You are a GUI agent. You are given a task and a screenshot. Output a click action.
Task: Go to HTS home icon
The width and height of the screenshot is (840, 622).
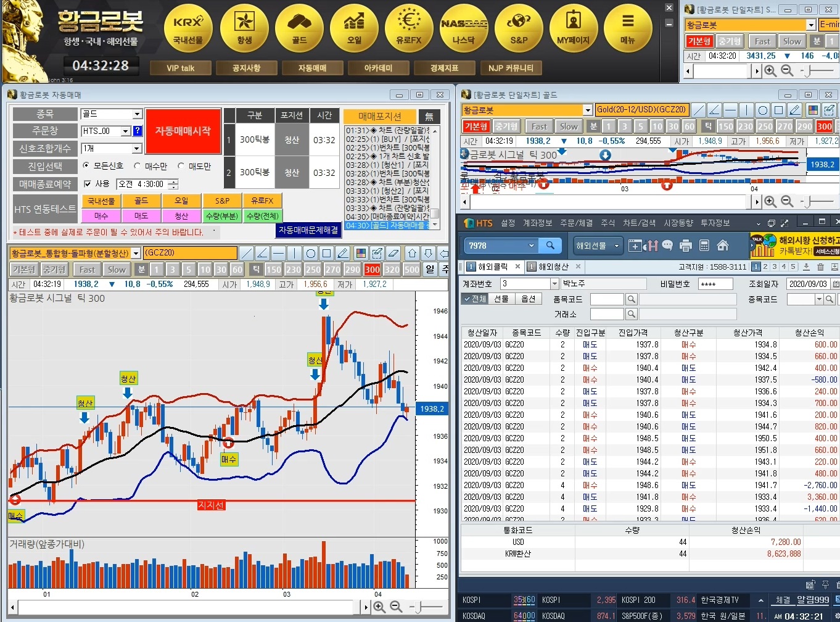click(723, 246)
